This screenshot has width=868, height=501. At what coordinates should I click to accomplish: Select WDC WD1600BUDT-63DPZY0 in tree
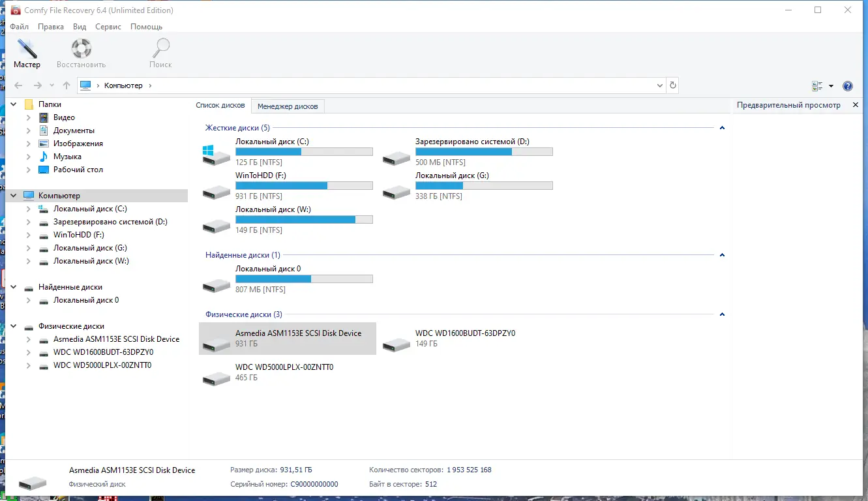point(104,352)
